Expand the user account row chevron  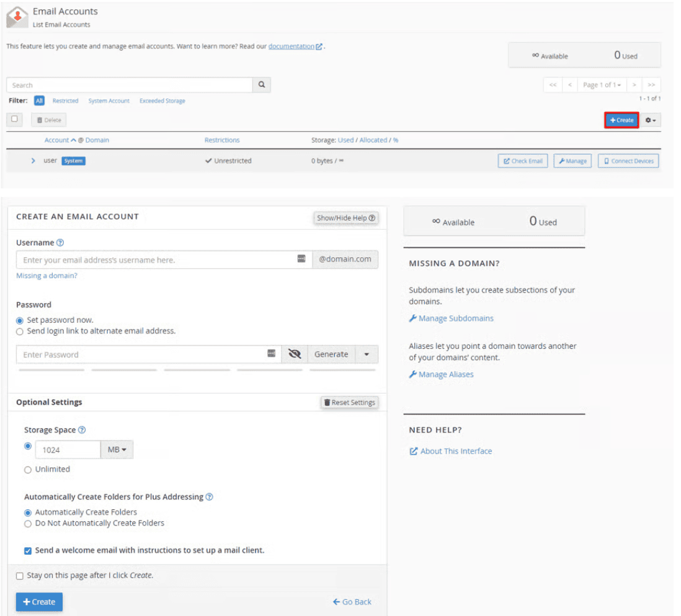click(x=33, y=162)
